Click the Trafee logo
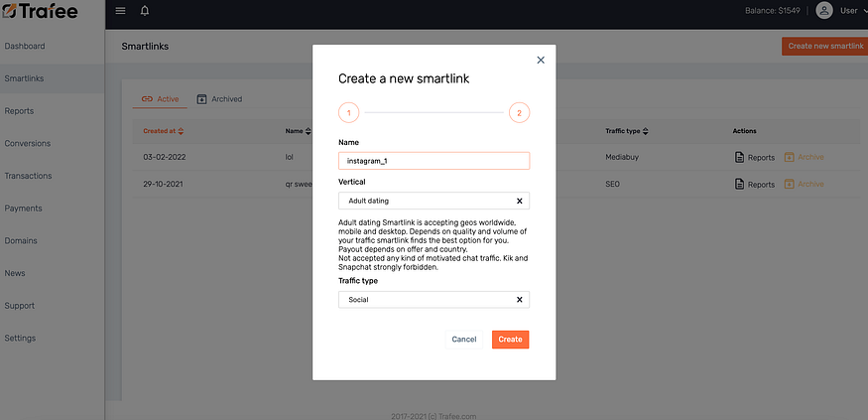Screen dimensions: 868x420 coord(40,11)
